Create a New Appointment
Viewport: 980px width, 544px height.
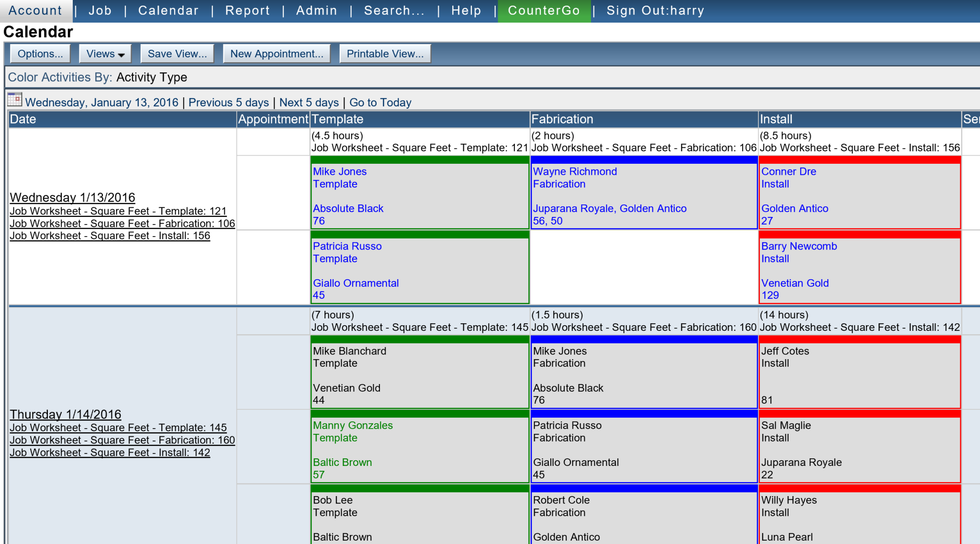point(277,53)
